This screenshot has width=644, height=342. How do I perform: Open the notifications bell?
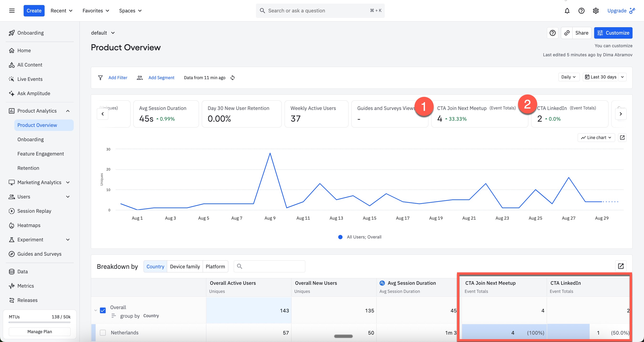point(567,11)
